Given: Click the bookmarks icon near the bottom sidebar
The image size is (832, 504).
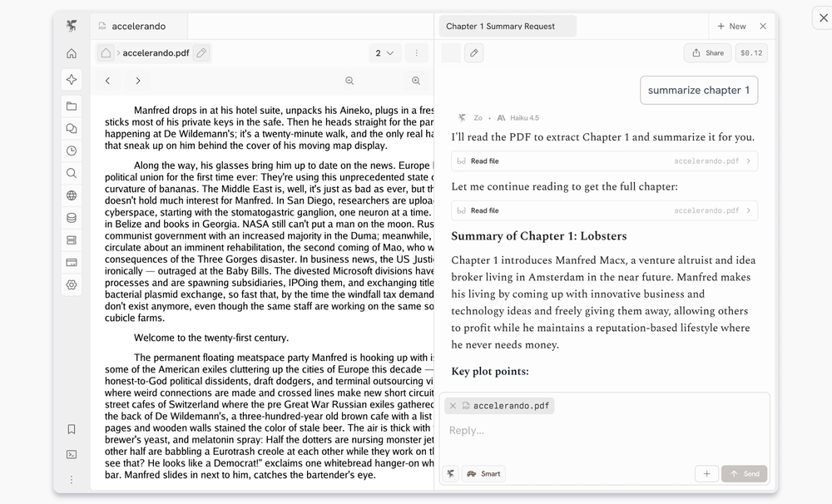Looking at the screenshot, I should point(72,428).
